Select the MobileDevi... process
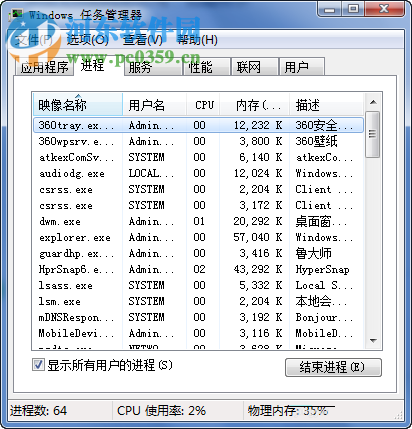 point(198,333)
